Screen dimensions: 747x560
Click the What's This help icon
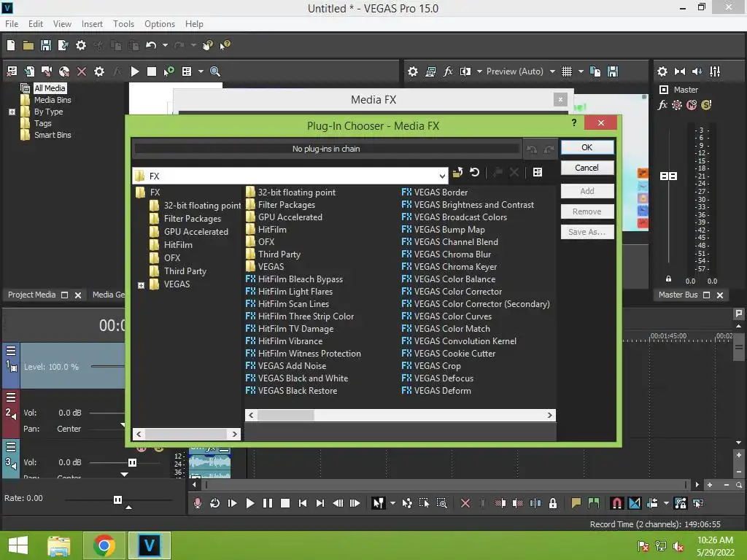[x=225, y=45]
